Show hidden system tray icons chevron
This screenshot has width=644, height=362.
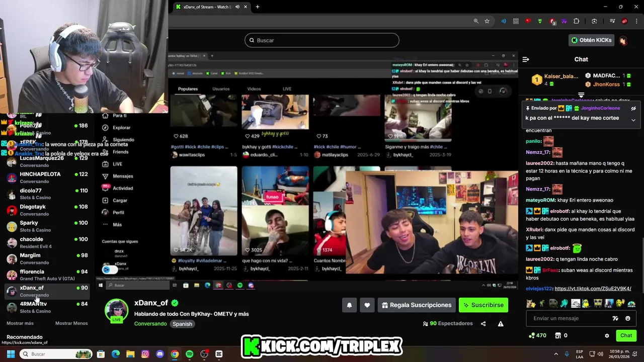[556, 354]
